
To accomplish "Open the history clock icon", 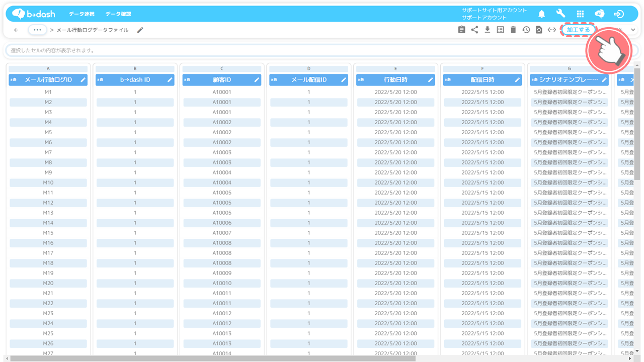I will point(526,30).
